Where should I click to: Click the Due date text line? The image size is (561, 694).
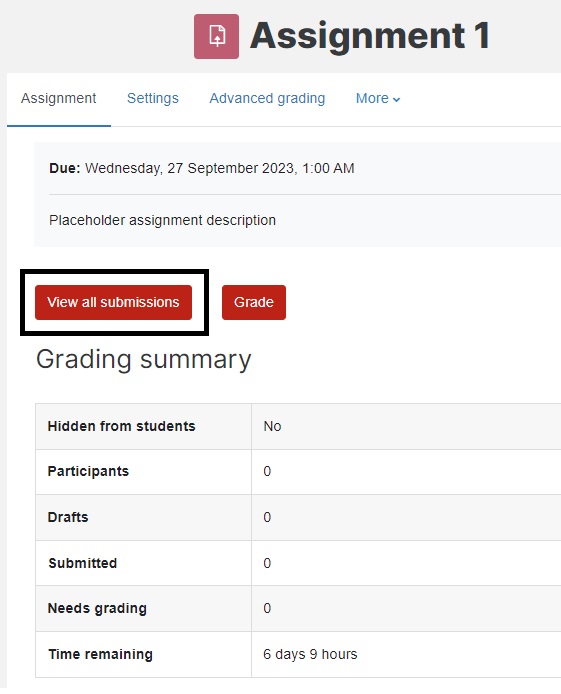202,168
